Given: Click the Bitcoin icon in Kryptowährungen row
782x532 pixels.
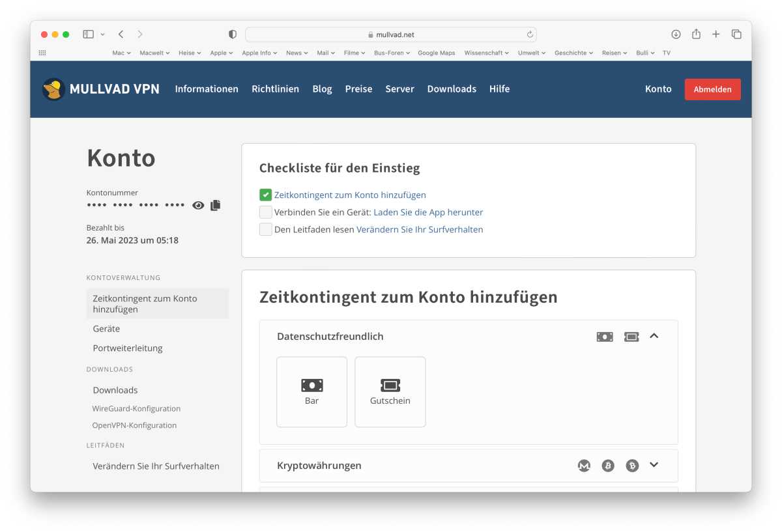Looking at the screenshot, I should pyautogui.click(x=608, y=466).
